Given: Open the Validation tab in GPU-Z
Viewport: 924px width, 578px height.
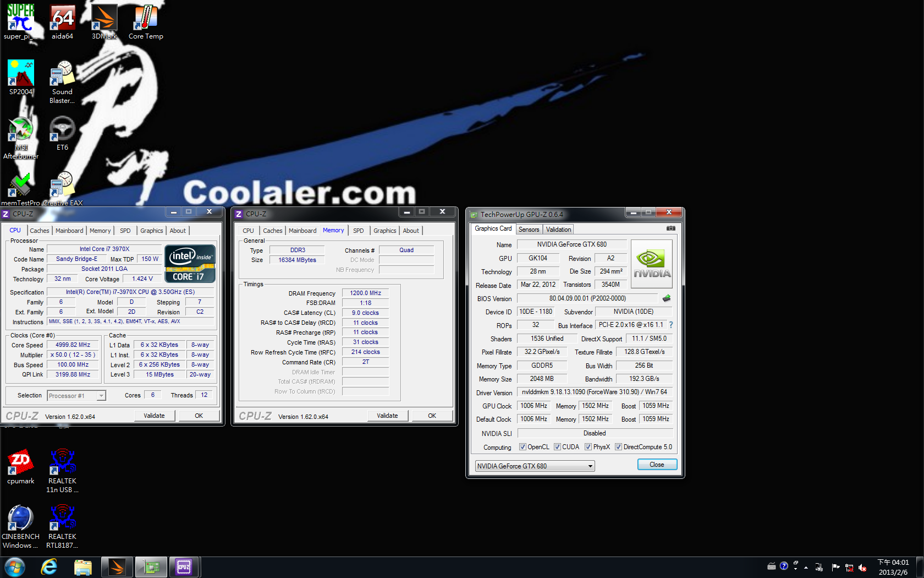Looking at the screenshot, I should (x=558, y=230).
